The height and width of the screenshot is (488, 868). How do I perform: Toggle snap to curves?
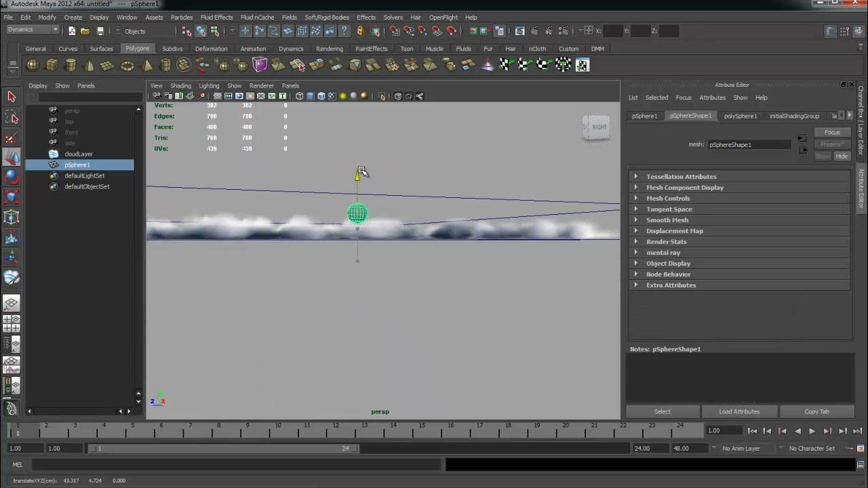(x=409, y=30)
